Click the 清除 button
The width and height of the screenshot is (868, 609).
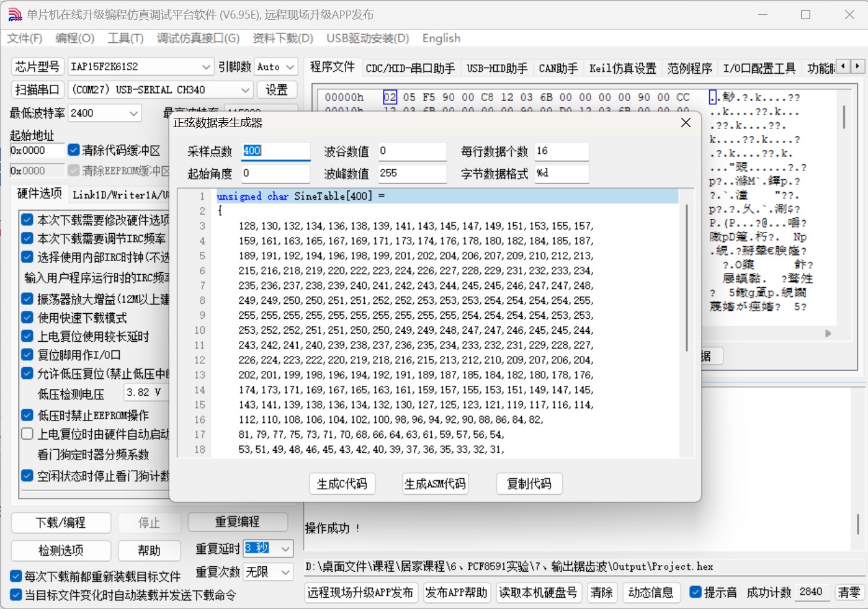tap(601, 592)
